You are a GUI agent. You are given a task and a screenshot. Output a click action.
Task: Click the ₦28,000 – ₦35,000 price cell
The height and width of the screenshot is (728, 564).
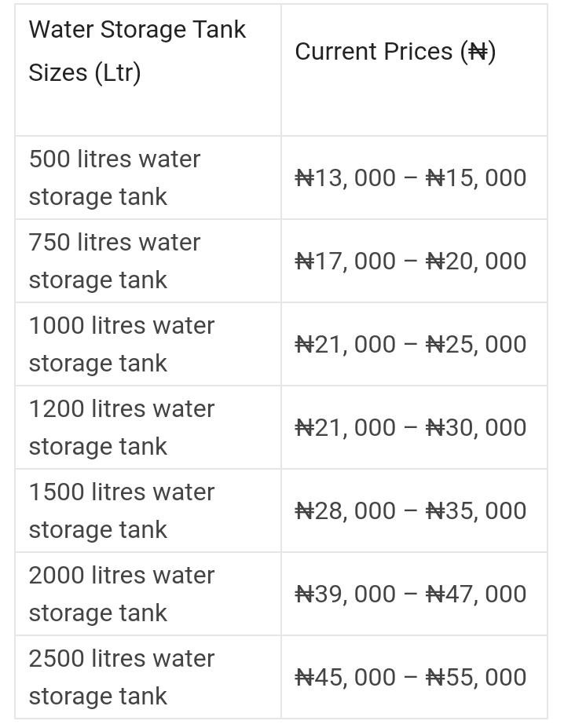coord(410,511)
